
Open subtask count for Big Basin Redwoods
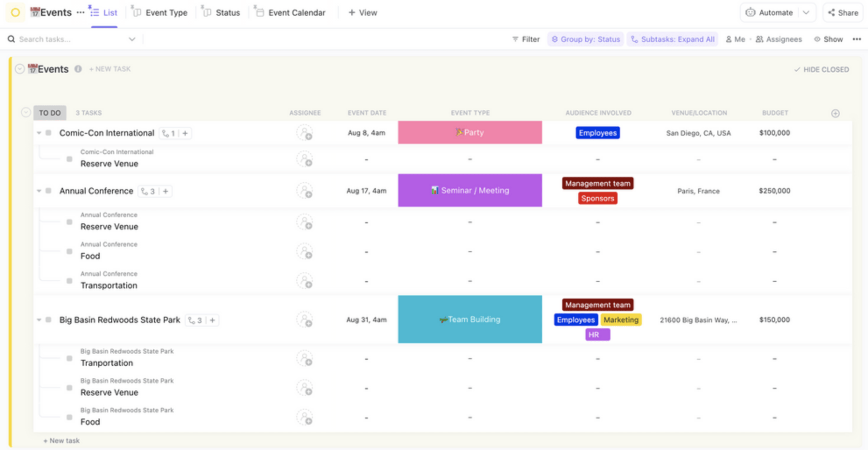click(195, 320)
